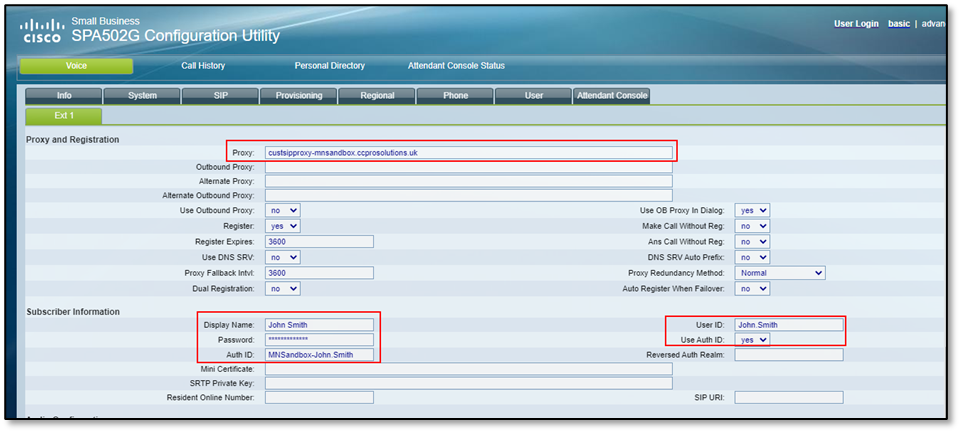The height and width of the screenshot is (433, 961).
Task: Open the Register dropdown
Action: click(x=283, y=226)
